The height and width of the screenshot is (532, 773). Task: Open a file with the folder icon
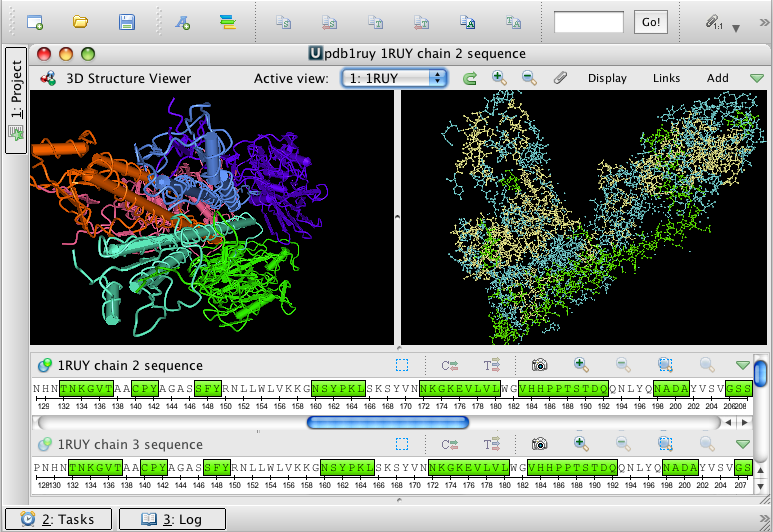(x=81, y=21)
